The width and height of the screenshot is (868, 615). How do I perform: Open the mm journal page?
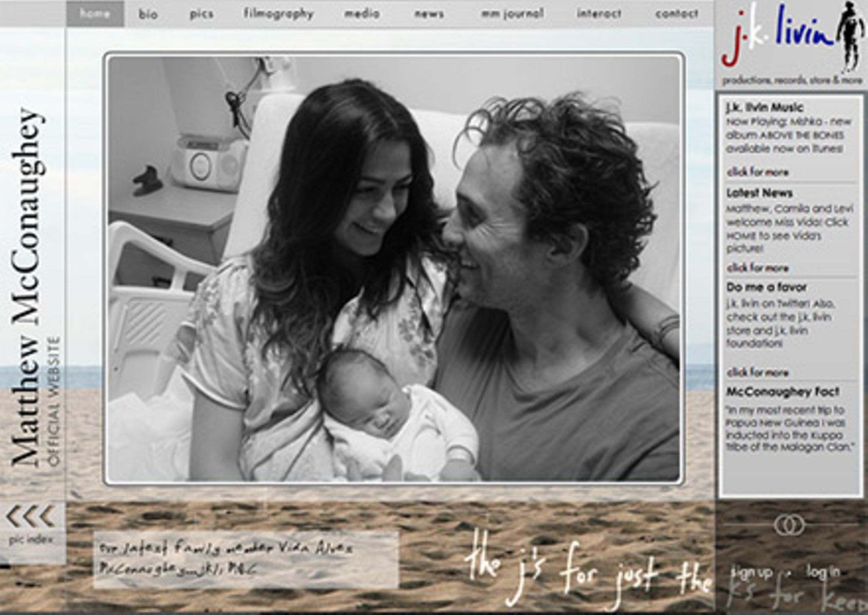[512, 14]
